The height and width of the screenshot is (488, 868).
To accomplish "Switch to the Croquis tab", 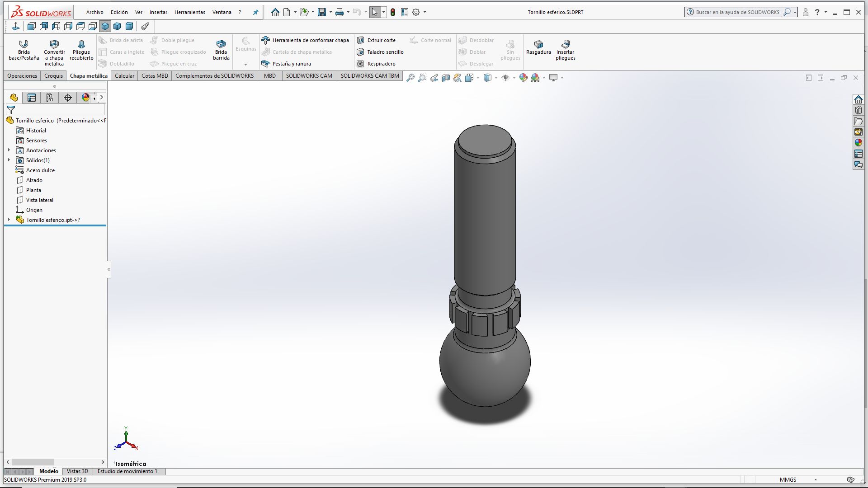I will click(53, 76).
